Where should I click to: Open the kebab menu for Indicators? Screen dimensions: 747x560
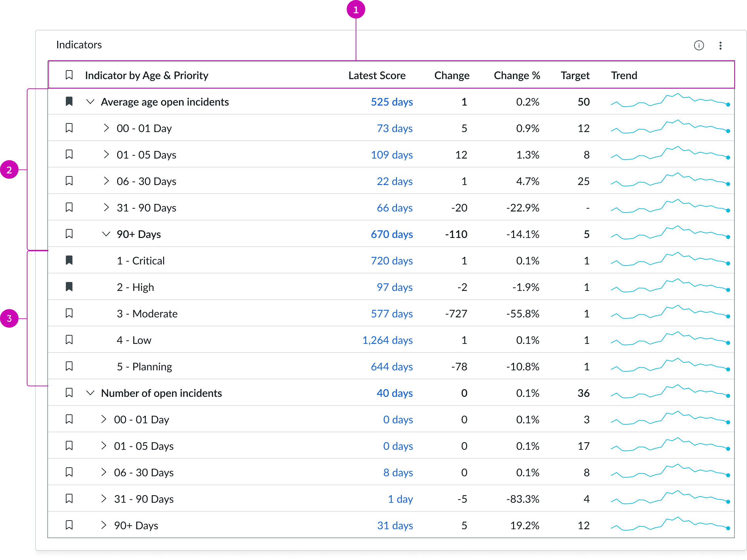tap(721, 45)
